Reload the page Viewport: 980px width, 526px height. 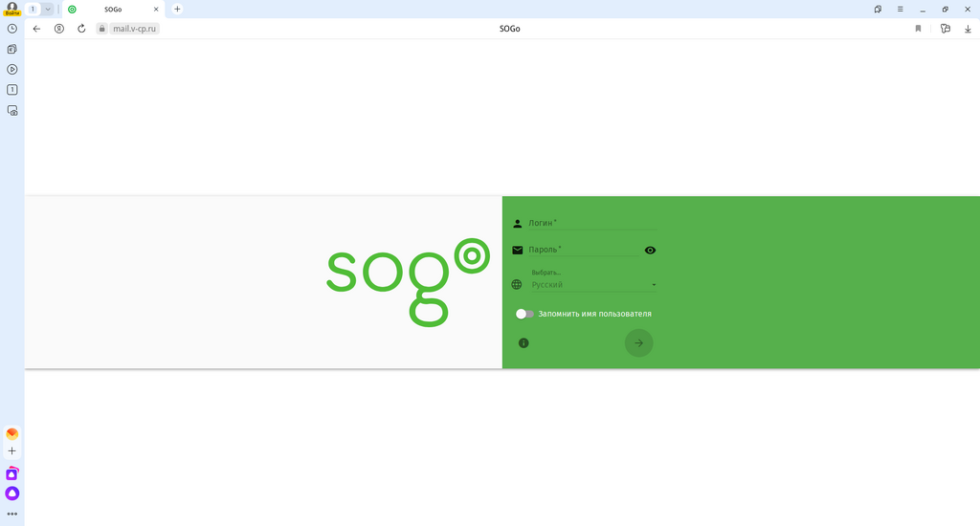pos(81,29)
